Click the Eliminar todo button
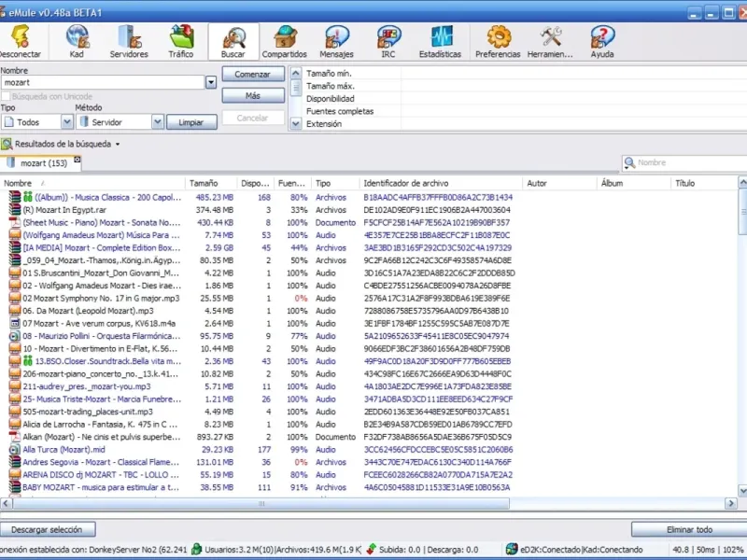Viewport: 747px width, 560px height. [689, 529]
